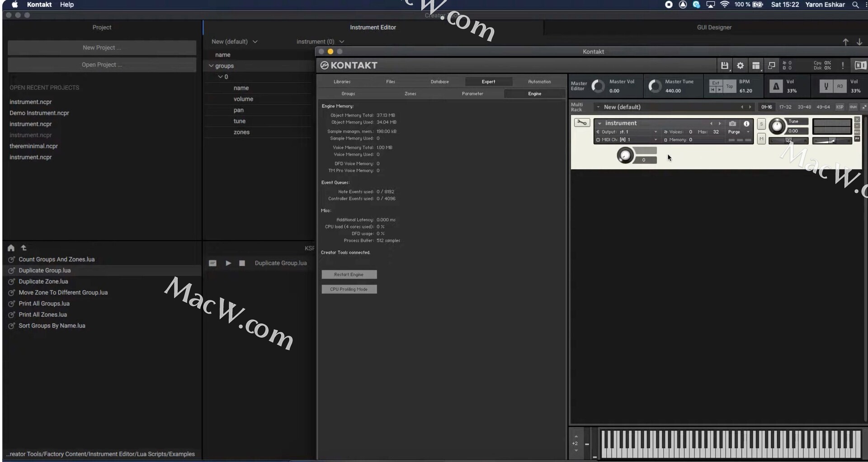
Task: Open recent project Demo Instrument.ncpr
Action: [x=39, y=113]
